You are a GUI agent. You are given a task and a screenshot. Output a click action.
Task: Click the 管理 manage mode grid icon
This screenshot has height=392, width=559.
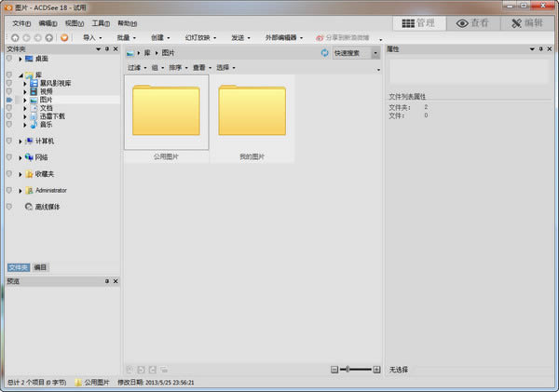point(408,23)
